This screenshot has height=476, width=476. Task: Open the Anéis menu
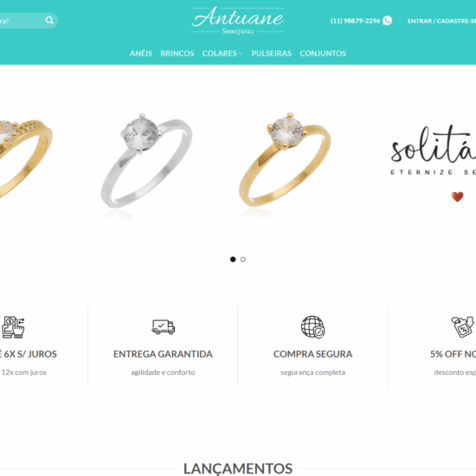pyautogui.click(x=141, y=53)
